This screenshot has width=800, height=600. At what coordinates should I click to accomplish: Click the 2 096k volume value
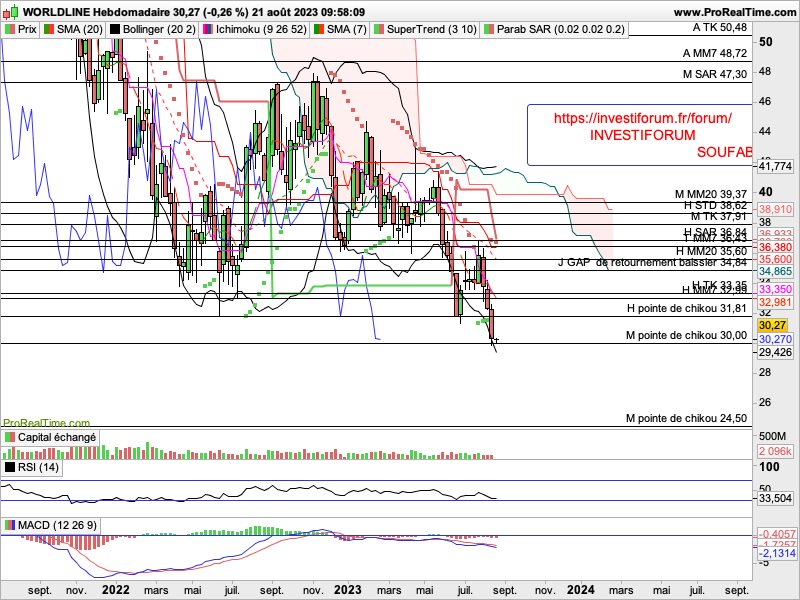pos(776,452)
